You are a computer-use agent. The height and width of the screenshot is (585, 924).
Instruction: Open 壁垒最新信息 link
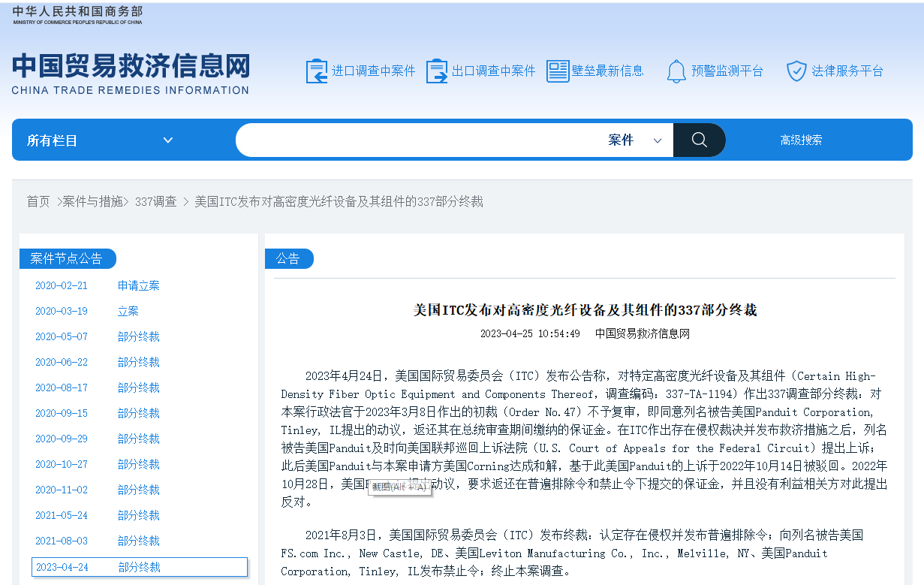608,71
